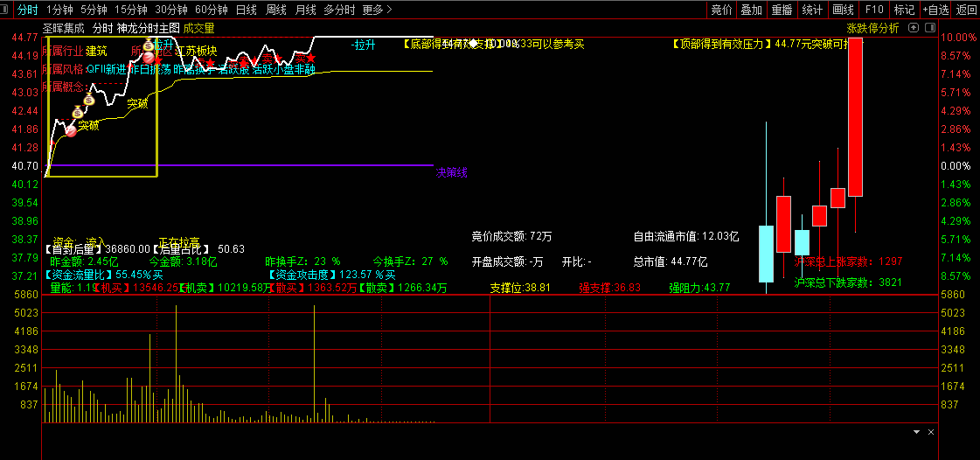Click the 返回 back button
Screen dimensions: 980x460
tap(966, 10)
